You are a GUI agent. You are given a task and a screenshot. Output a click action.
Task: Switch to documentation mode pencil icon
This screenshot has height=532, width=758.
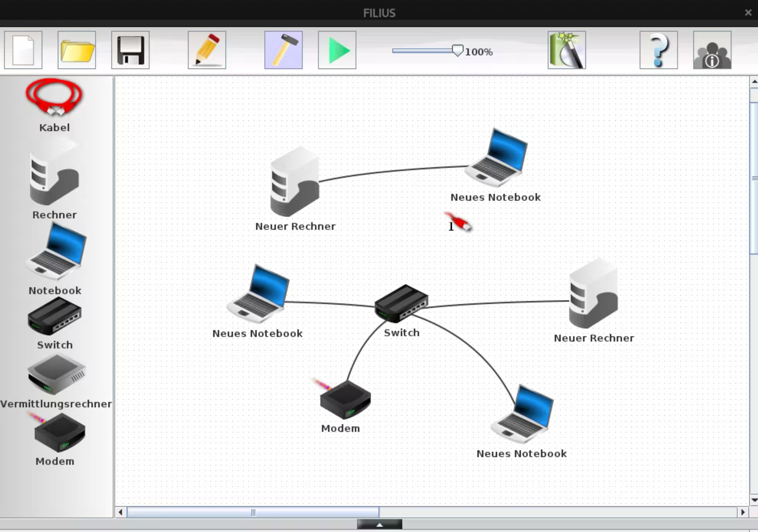tap(207, 50)
